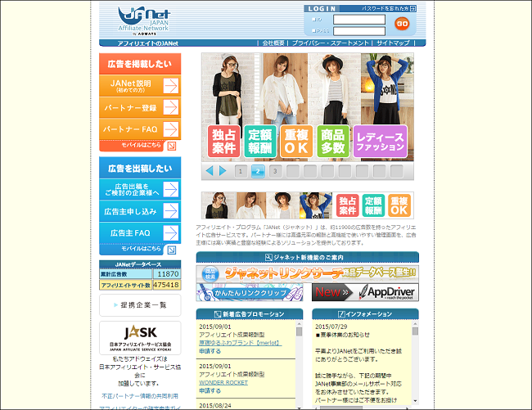This screenshot has width=532, height=410.
Task: Open the WONDER ROCKET promotion link
Action: [223, 382]
